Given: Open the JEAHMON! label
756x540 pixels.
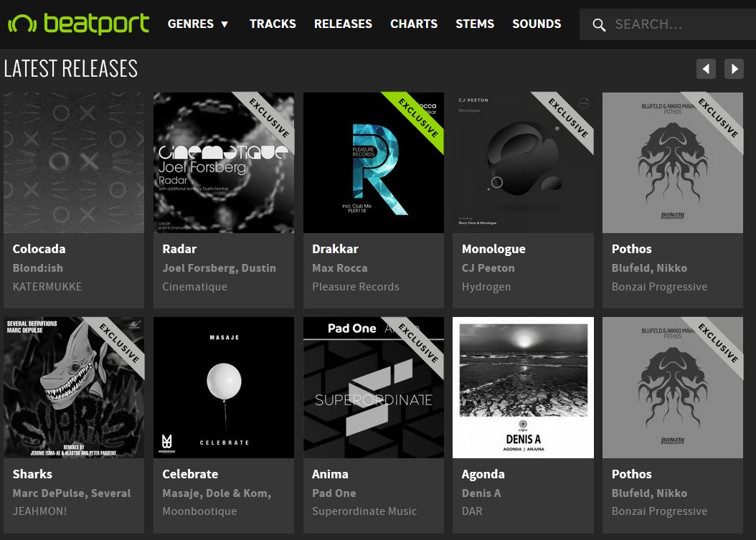Looking at the screenshot, I should [39, 511].
